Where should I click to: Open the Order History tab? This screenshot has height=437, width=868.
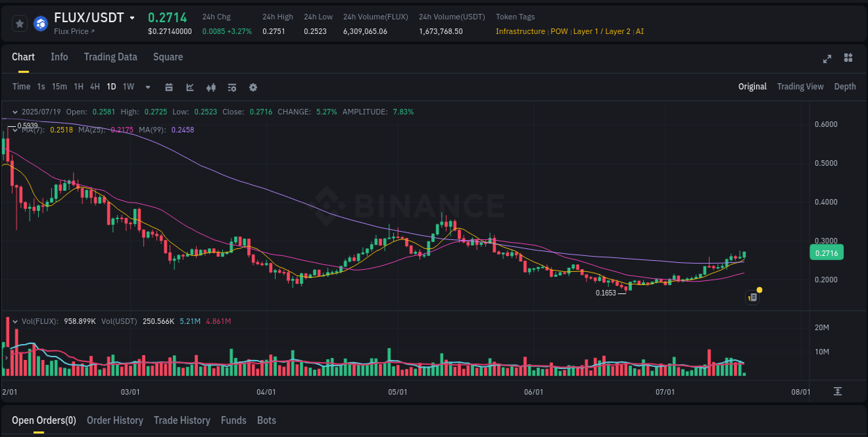coord(115,420)
